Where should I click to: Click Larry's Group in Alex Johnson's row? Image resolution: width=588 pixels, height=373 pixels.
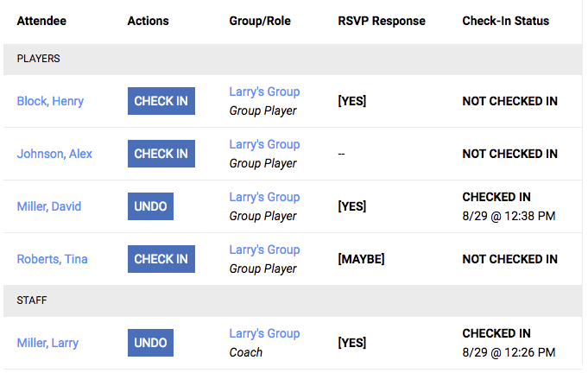(264, 144)
